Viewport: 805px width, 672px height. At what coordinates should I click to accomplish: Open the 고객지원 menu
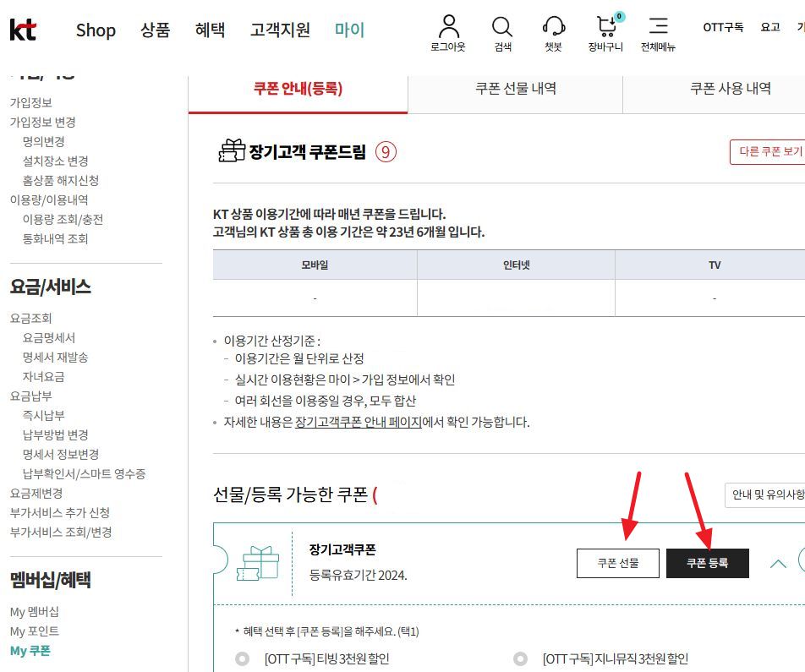tap(280, 30)
